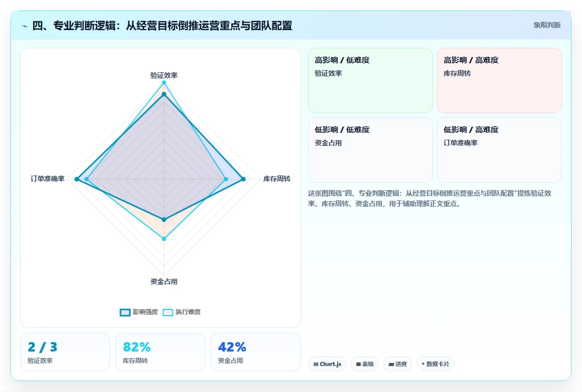Click the chart description paragraph starting 这张图围绕
This screenshot has height=392, width=582.
pyautogui.click(x=430, y=198)
